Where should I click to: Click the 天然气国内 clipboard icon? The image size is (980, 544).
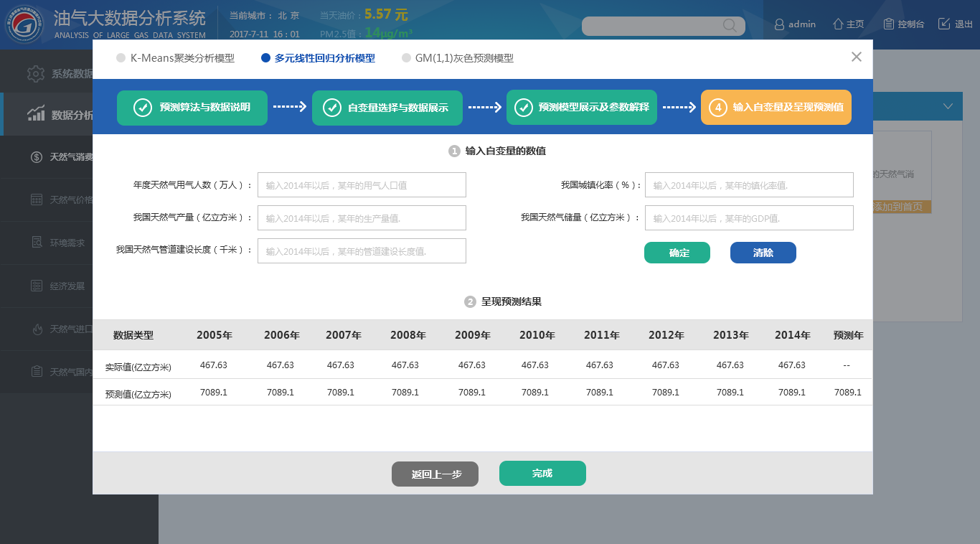pos(37,372)
